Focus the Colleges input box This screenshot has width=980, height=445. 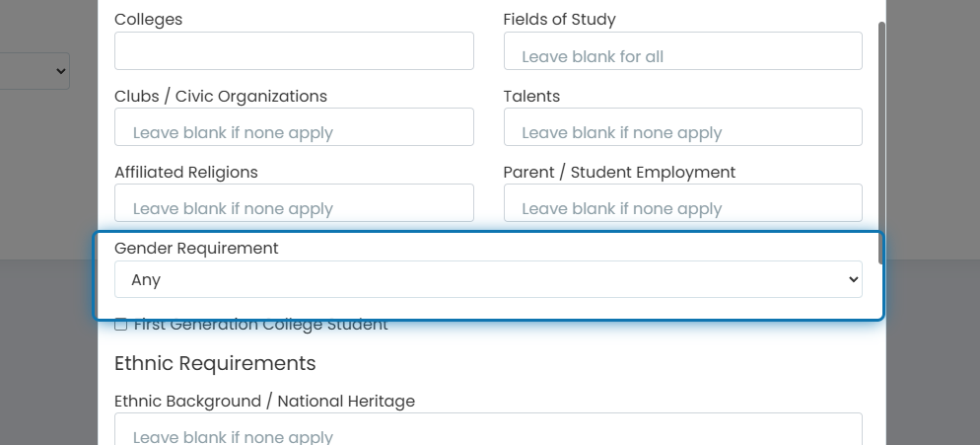tap(294, 50)
